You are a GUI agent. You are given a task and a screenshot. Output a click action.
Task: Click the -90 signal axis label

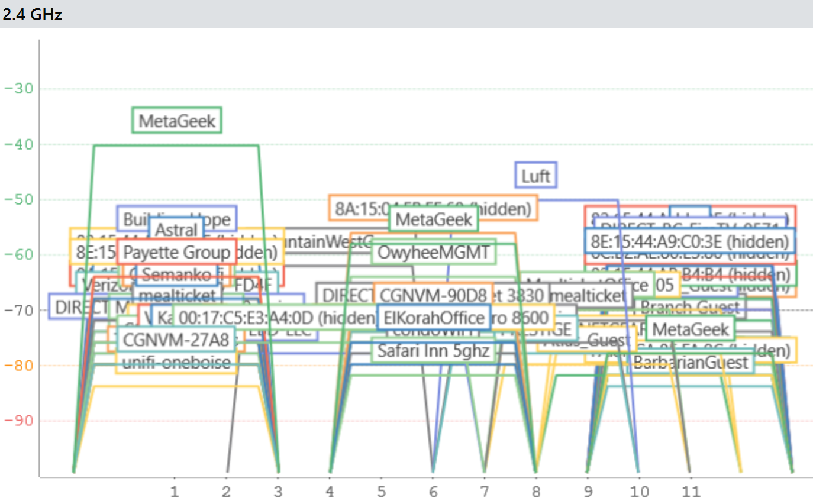pos(18,421)
